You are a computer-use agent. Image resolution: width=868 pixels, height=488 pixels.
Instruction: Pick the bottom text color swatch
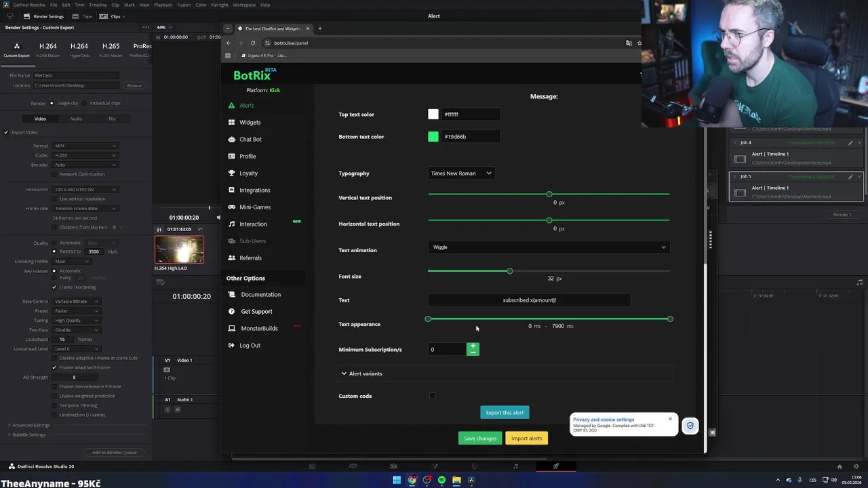tap(433, 137)
